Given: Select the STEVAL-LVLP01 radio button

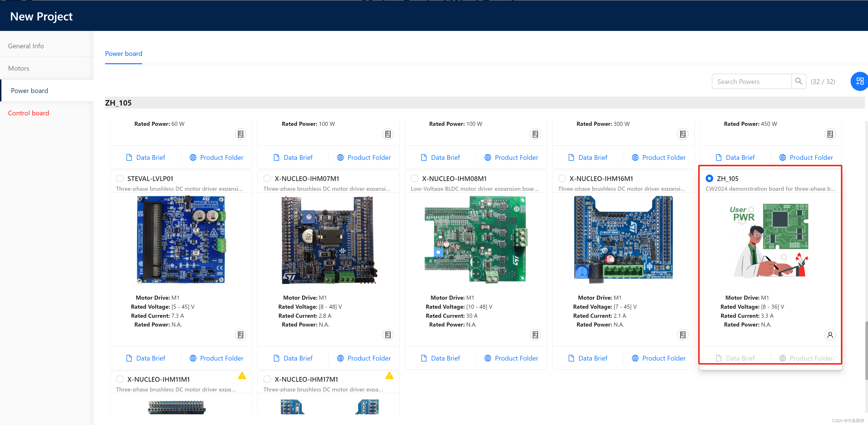Looking at the screenshot, I should [120, 178].
